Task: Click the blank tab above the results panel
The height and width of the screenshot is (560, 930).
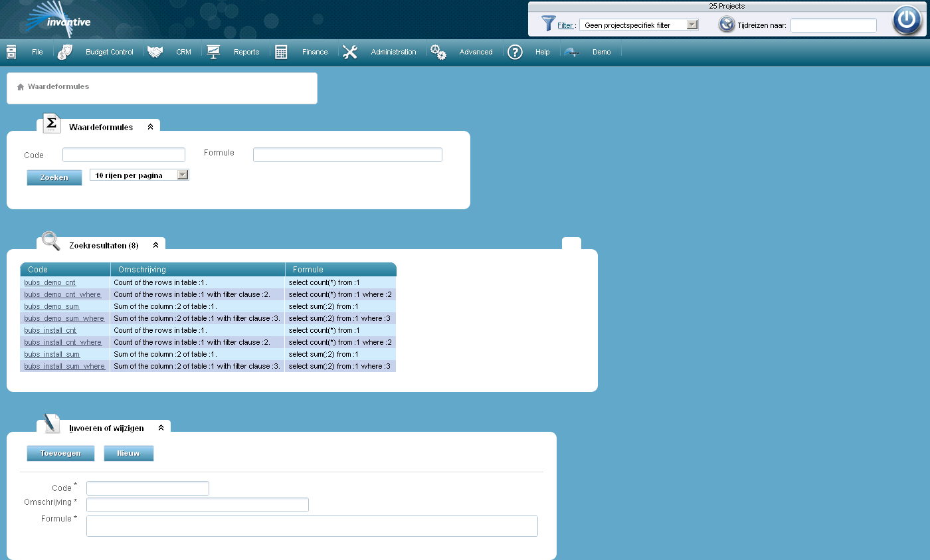Action: click(x=571, y=243)
